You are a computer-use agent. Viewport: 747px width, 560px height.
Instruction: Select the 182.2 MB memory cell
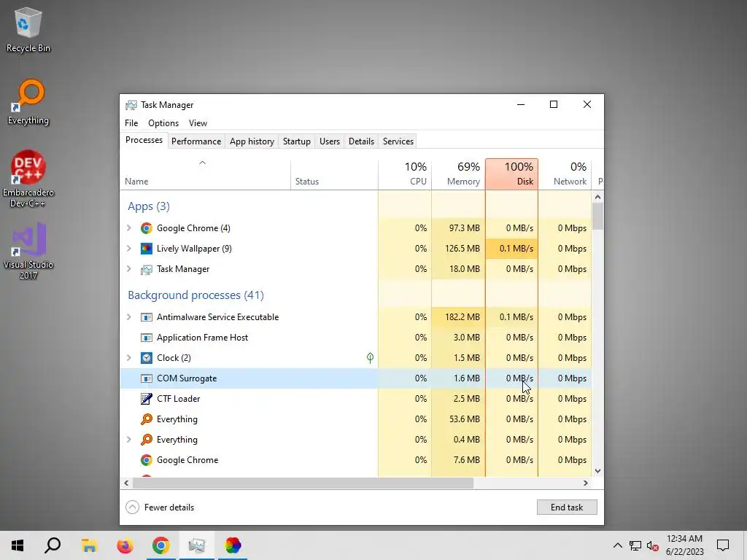458,317
